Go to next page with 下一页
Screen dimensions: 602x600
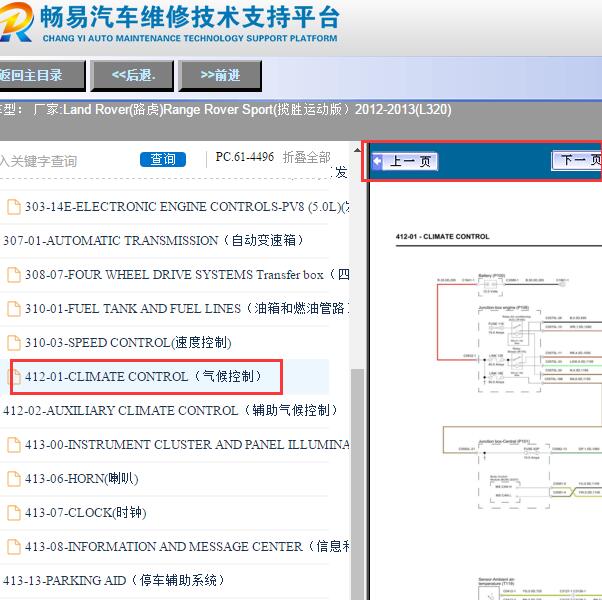tap(577, 160)
